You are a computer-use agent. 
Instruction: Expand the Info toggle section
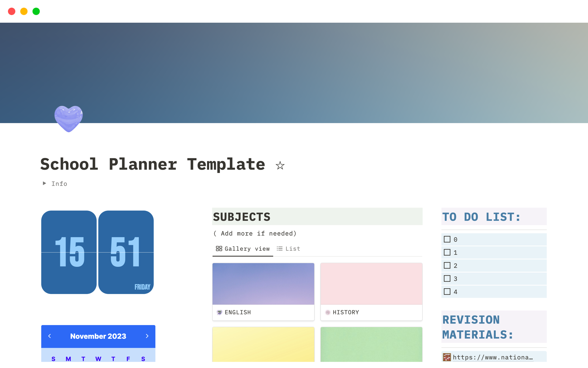coord(45,183)
